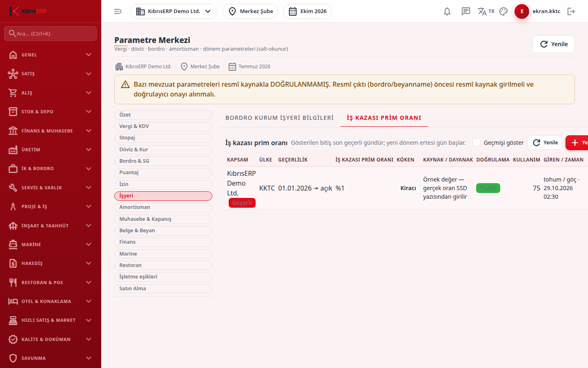Open the Vergi & KDV parameter category

pos(163,126)
